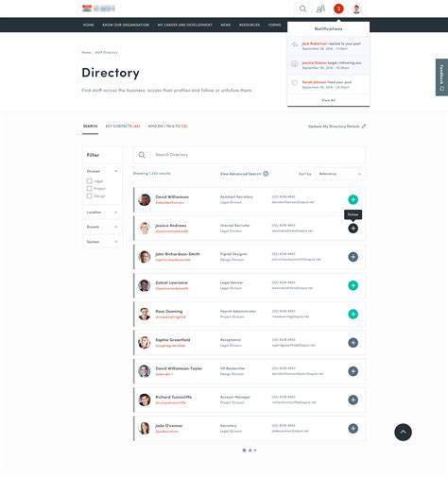
Task: Click David Williamson's profile photo
Action: click(145, 199)
